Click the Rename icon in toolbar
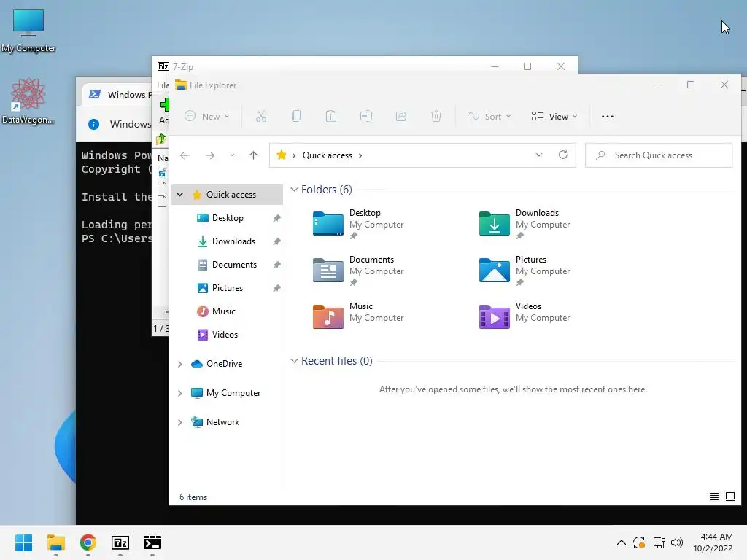The image size is (747, 560). pos(366,116)
